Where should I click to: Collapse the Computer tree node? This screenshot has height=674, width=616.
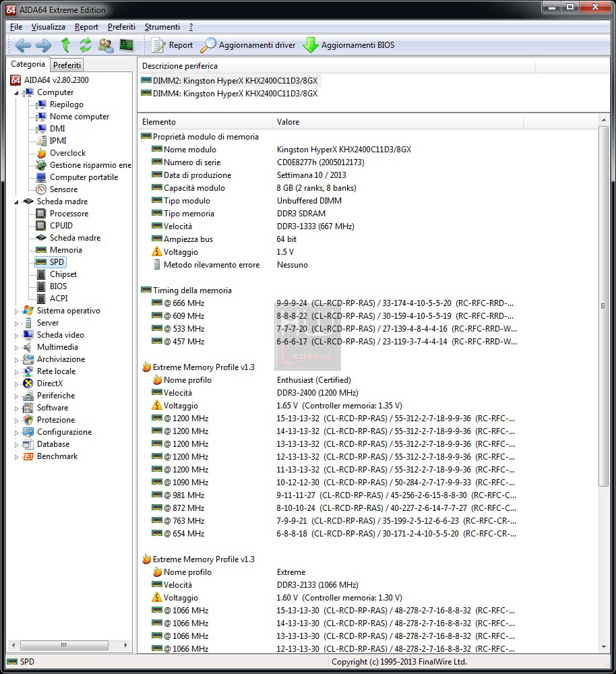tap(16, 93)
